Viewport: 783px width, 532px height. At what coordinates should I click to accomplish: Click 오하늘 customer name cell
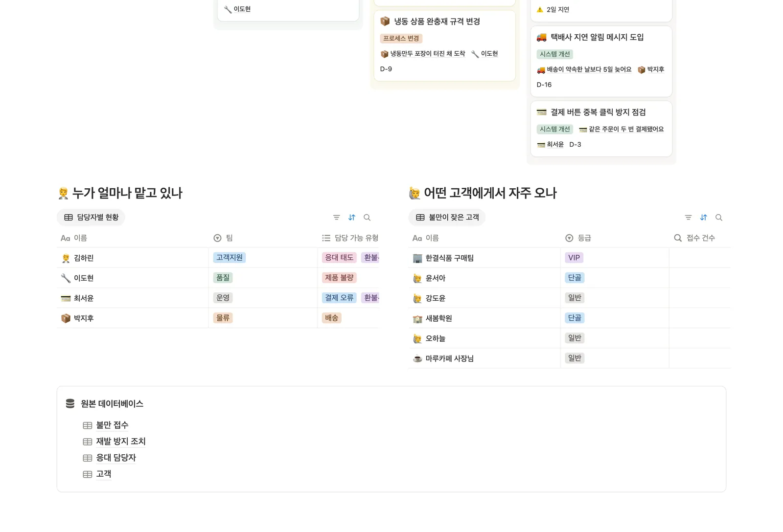pyautogui.click(x=484, y=338)
